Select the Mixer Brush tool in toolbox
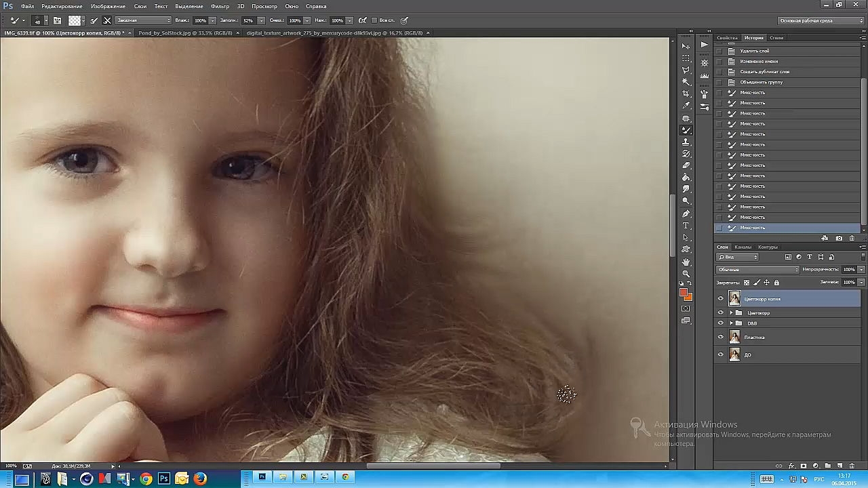This screenshot has height=488, width=868. [686, 129]
